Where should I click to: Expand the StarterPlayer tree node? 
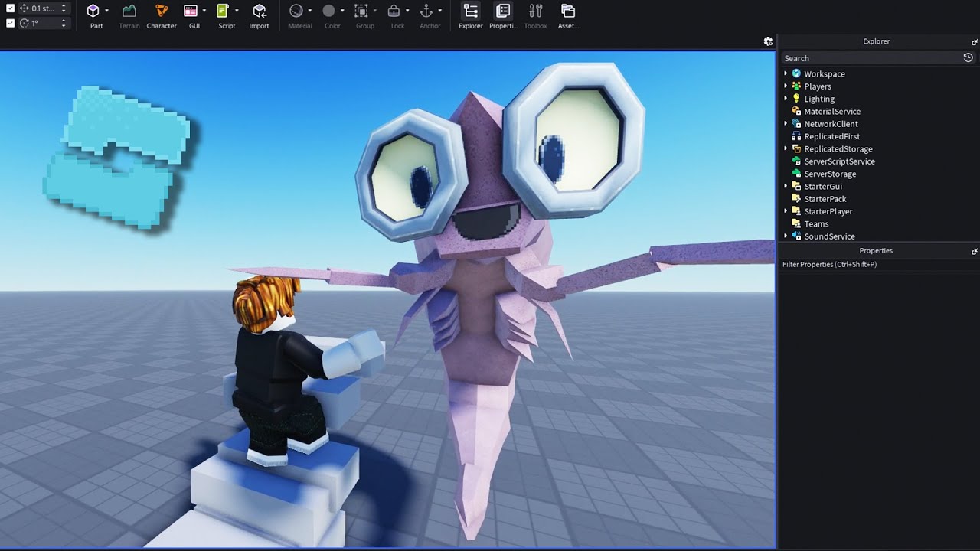(x=786, y=211)
